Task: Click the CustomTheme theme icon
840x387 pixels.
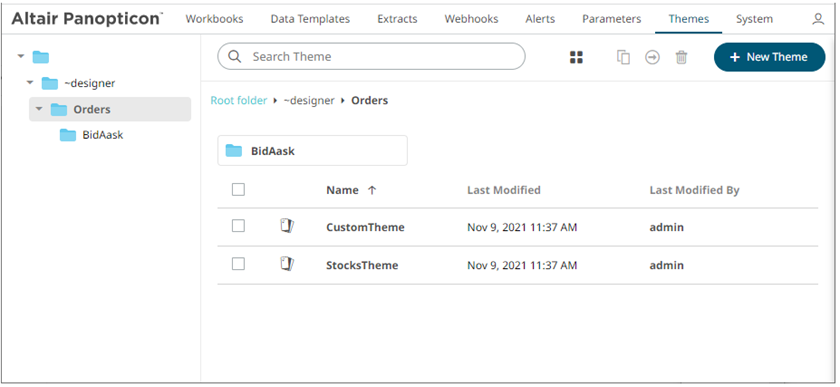Action: tap(288, 226)
